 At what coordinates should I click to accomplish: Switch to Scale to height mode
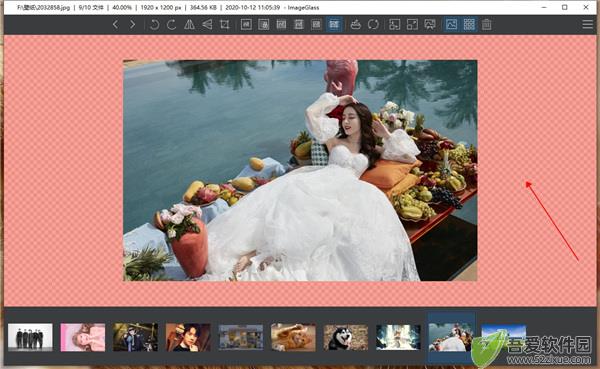pos(299,24)
